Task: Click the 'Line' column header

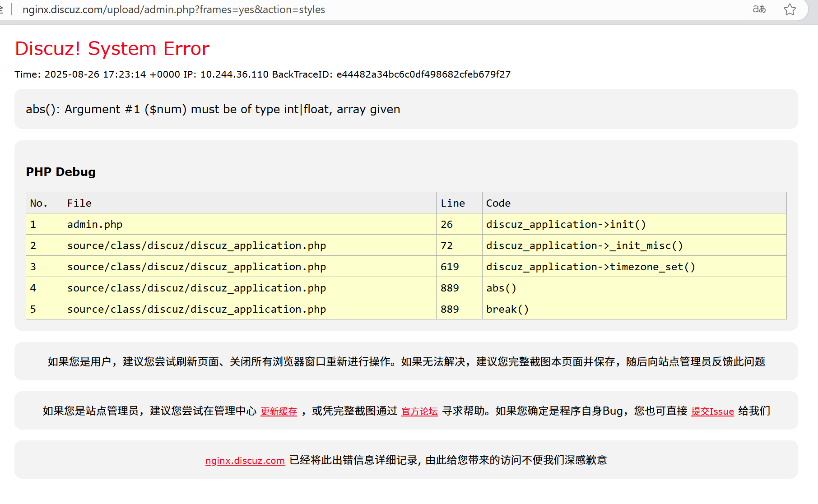Action: coord(459,203)
